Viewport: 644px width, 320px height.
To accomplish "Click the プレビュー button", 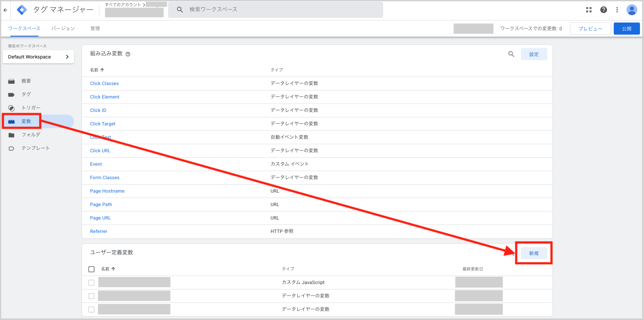I will tap(591, 29).
